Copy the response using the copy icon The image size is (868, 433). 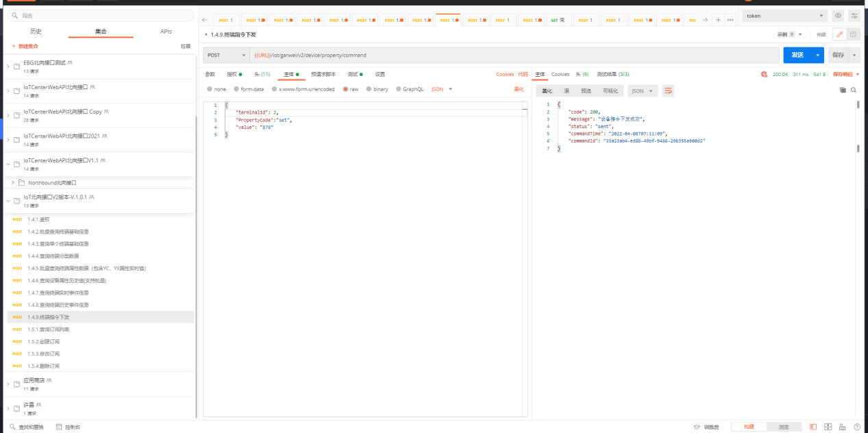point(843,90)
